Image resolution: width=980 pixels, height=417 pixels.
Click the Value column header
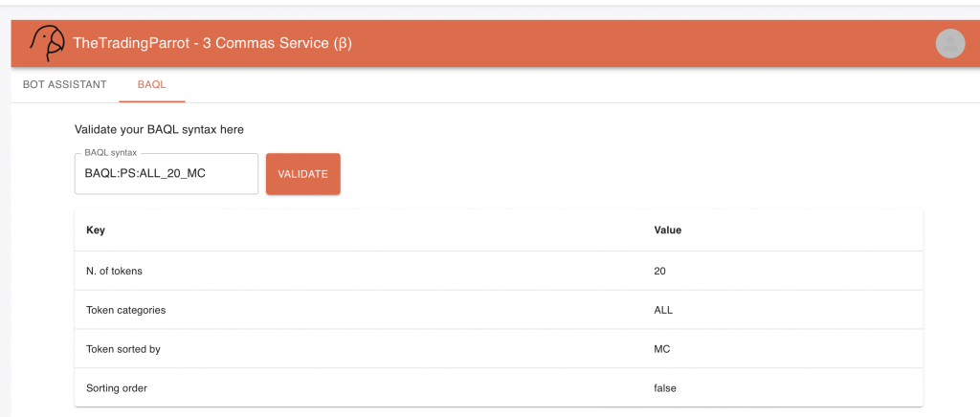tap(667, 230)
